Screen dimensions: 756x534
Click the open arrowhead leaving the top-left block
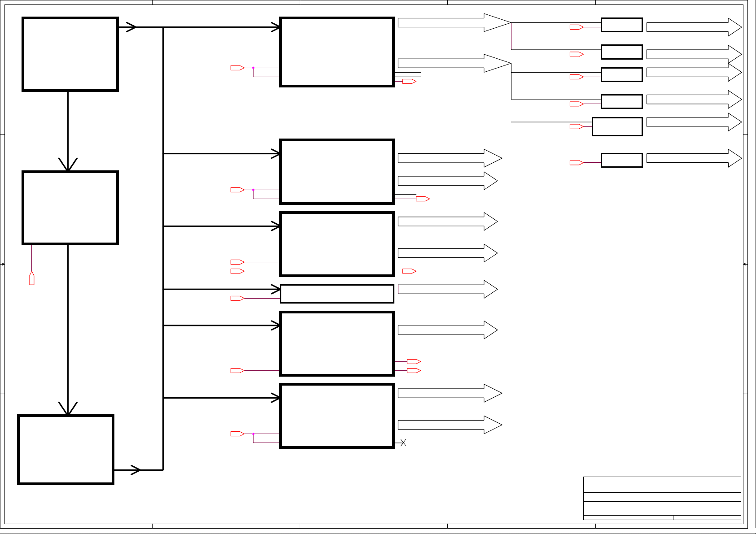point(131,27)
